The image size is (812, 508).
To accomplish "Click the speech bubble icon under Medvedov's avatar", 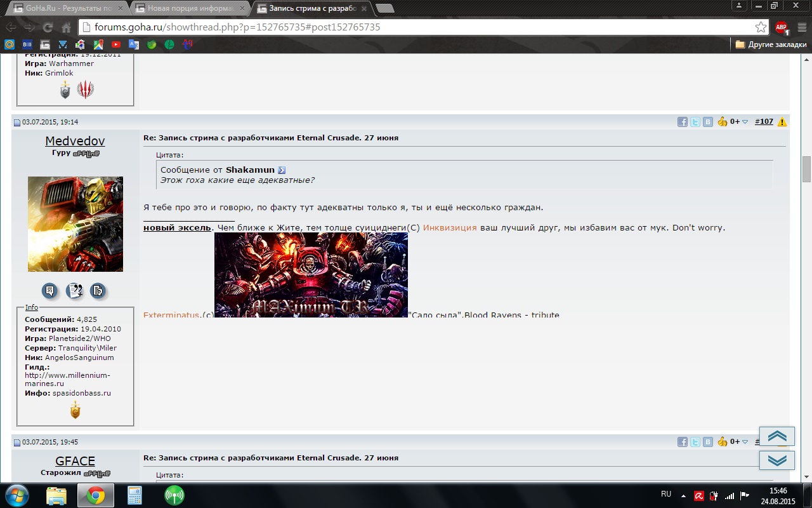I will [49, 291].
